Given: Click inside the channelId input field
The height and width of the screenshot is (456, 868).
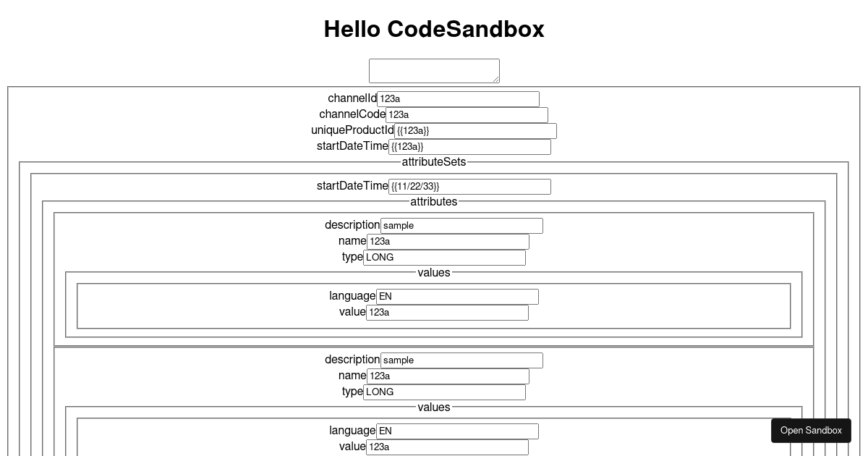Looking at the screenshot, I should (x=458, y=98).
